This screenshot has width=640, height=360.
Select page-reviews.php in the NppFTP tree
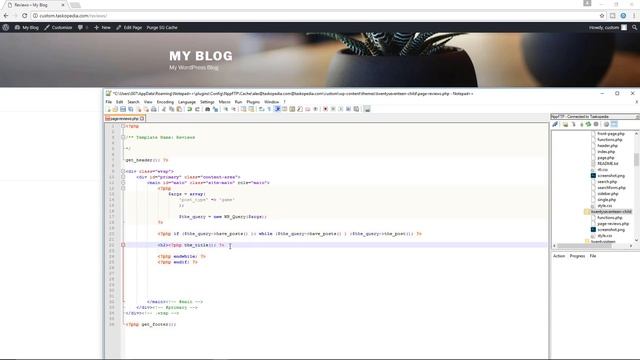click(x=613, y=224)
